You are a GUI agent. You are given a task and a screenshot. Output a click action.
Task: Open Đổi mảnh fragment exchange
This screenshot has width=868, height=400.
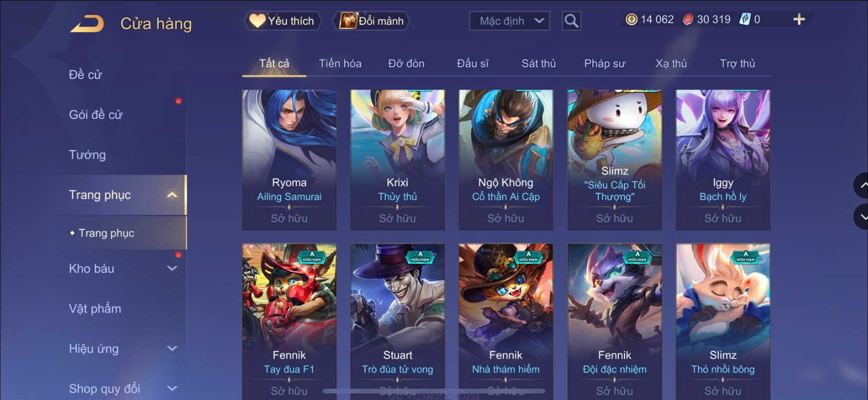click(371, 21)
